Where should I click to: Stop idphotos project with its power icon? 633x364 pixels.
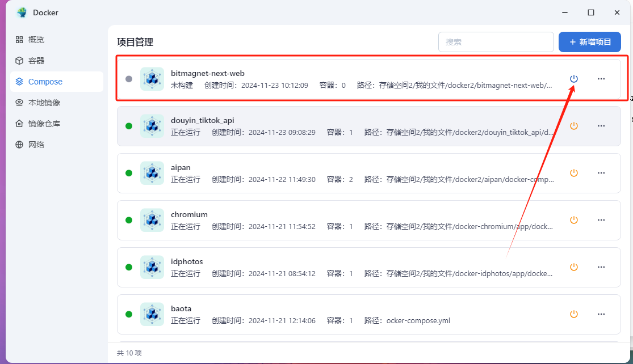573,267
